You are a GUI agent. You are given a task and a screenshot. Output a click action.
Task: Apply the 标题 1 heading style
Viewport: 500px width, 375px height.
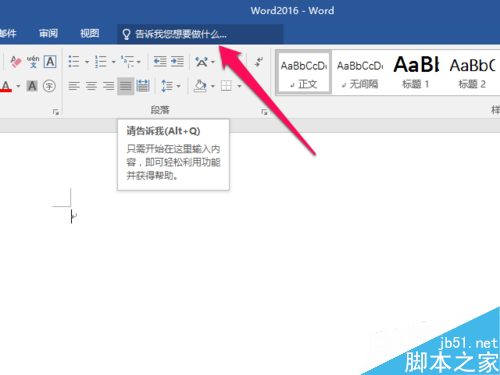[416, 73]
